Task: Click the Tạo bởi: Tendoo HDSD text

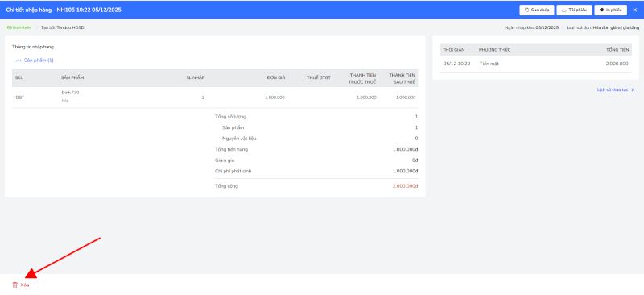Action: pyautogui.click(x=63, y=27)
